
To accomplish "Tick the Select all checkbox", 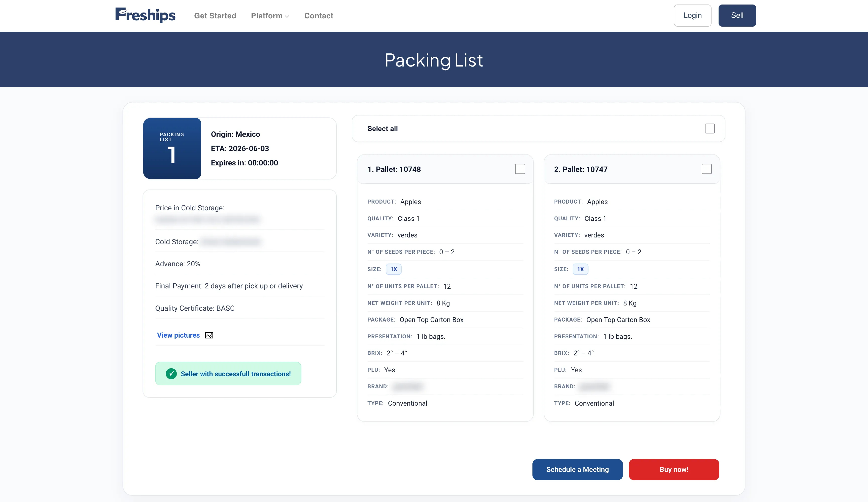I will (x=710, y=129).
